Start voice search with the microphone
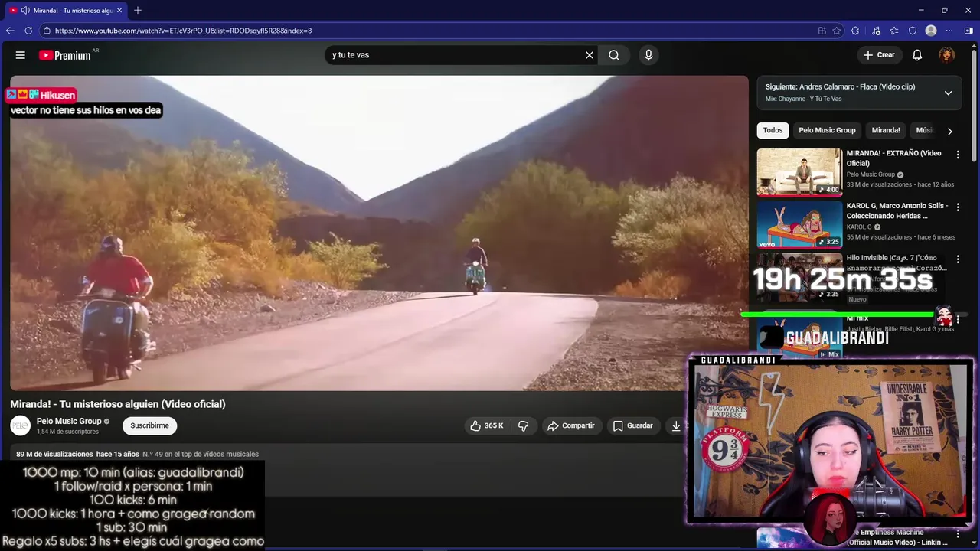The height and width of the screenshot is (551, 980). (x=648, y=55)
